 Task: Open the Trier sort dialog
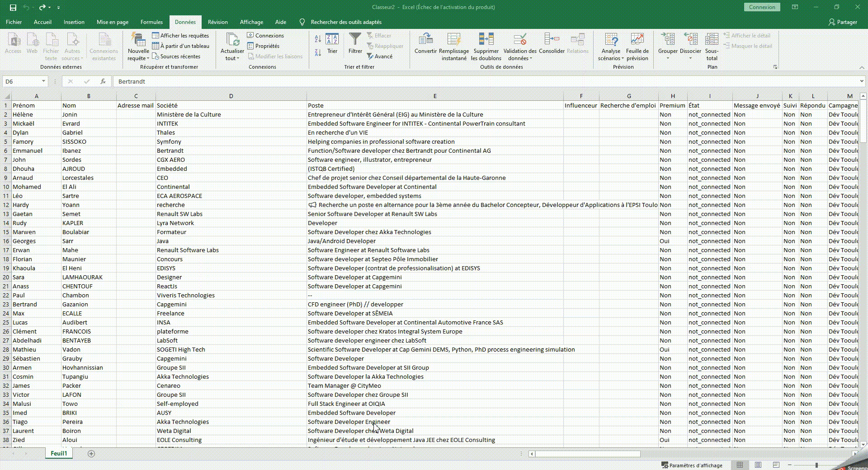(332, 43)
